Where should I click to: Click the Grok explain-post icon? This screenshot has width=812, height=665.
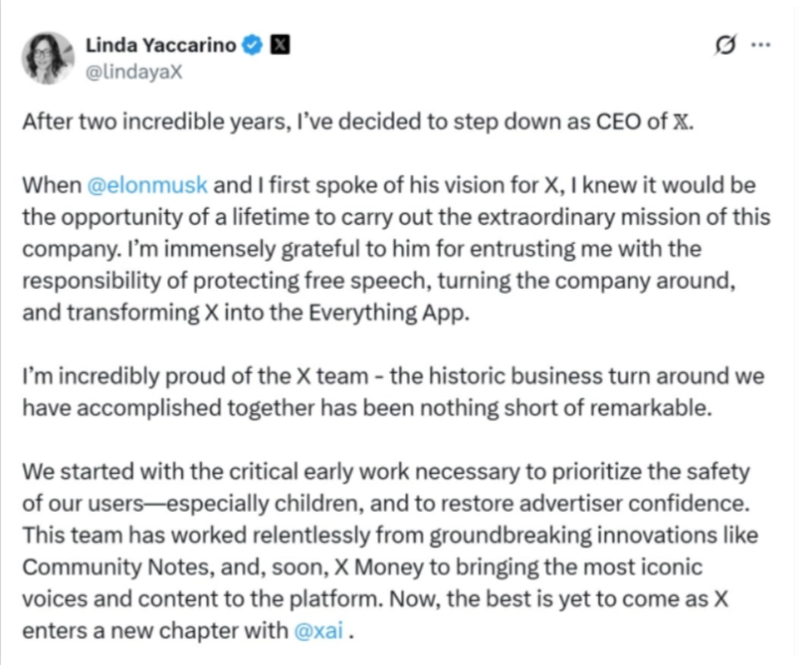[x=725, y=45]
